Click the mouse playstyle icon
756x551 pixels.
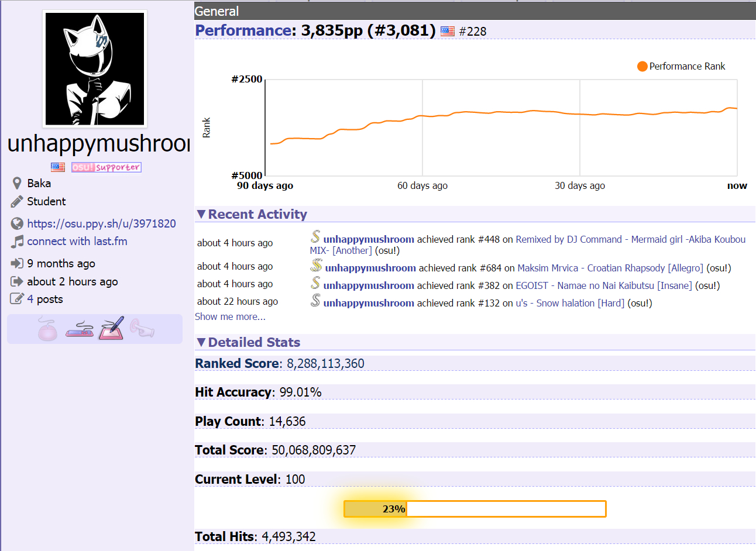(x=47, y=329)
